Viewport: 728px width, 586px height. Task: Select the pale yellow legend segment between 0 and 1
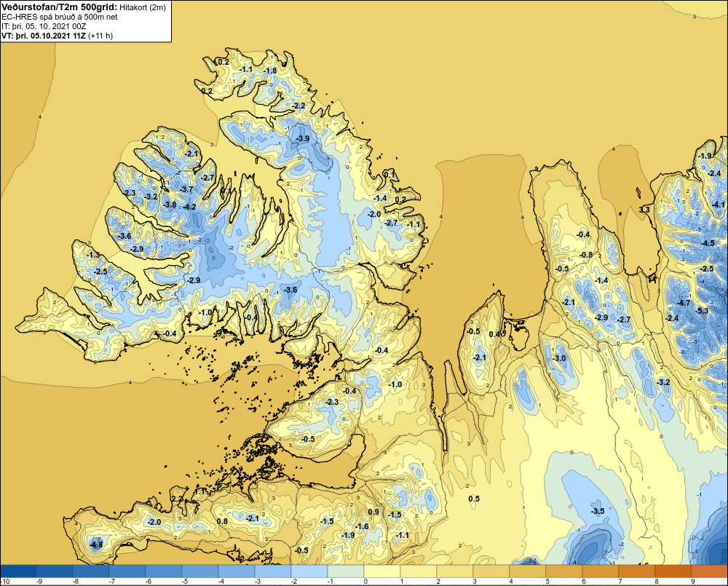[382, 571]
